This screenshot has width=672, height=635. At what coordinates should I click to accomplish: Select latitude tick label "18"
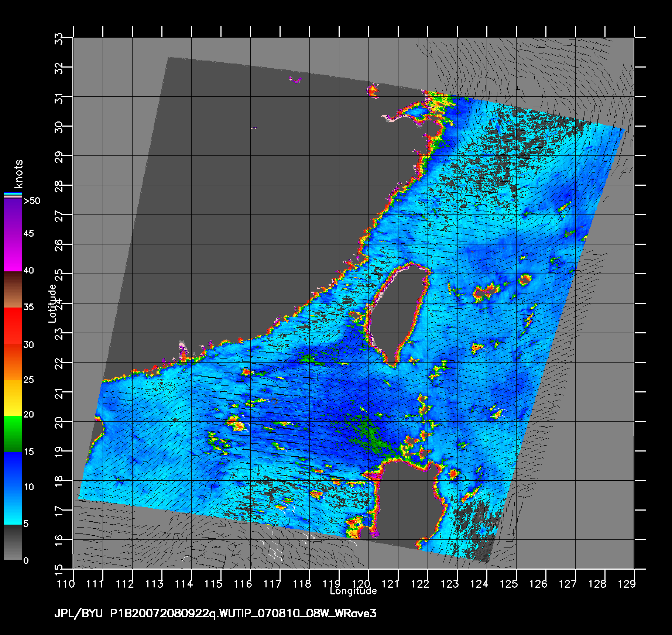[59, 481]
